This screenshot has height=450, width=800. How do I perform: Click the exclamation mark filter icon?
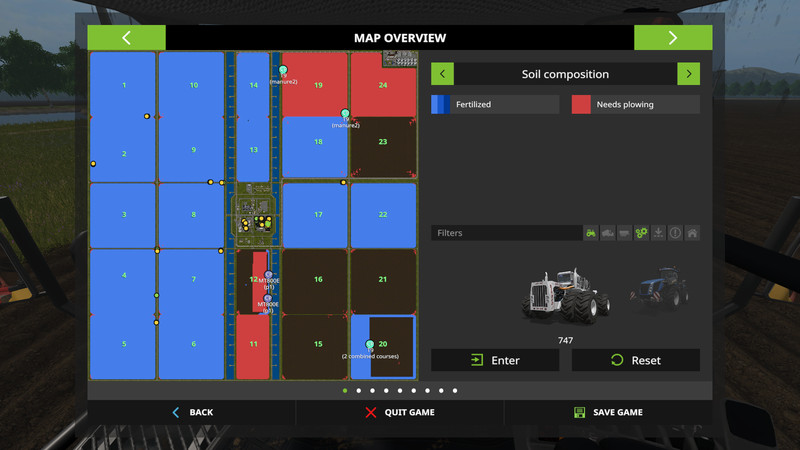tap(675, 233)
